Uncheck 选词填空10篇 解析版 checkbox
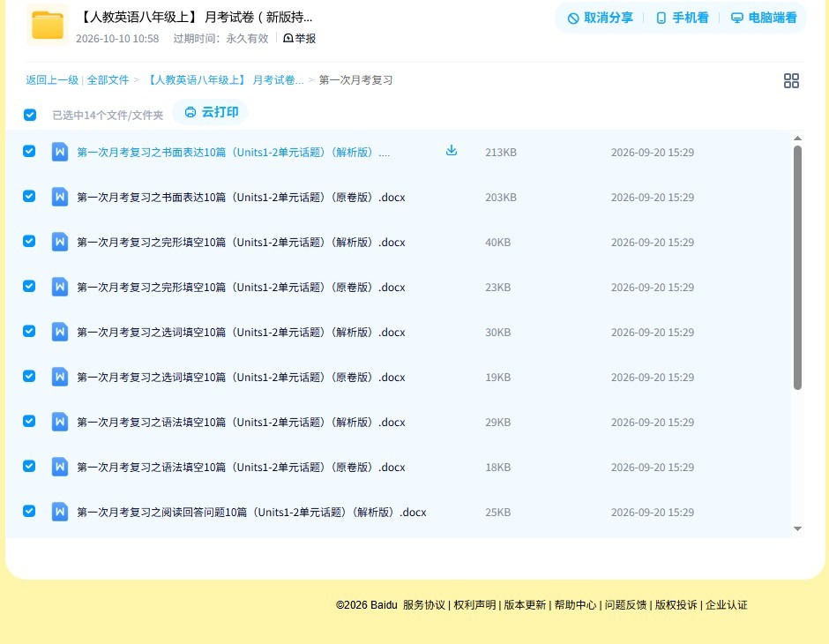This screenshot has height=644, width=829. tap(29, 331)
